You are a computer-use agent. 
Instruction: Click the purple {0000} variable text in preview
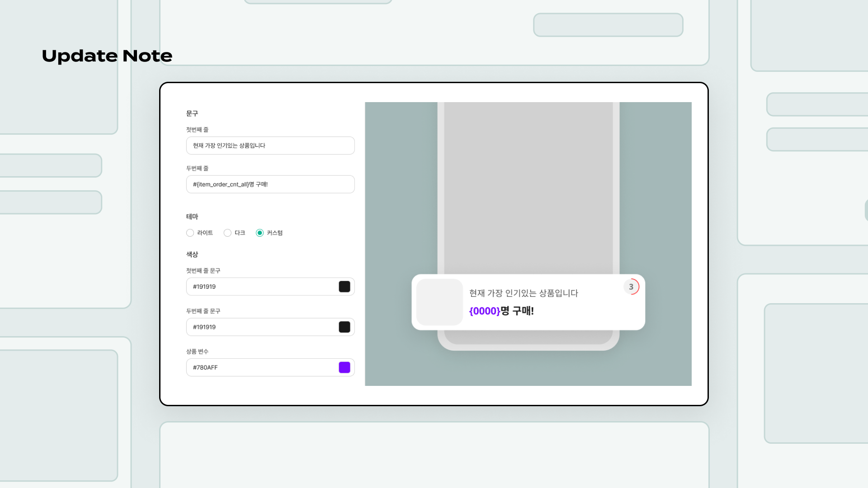(484, 311)
